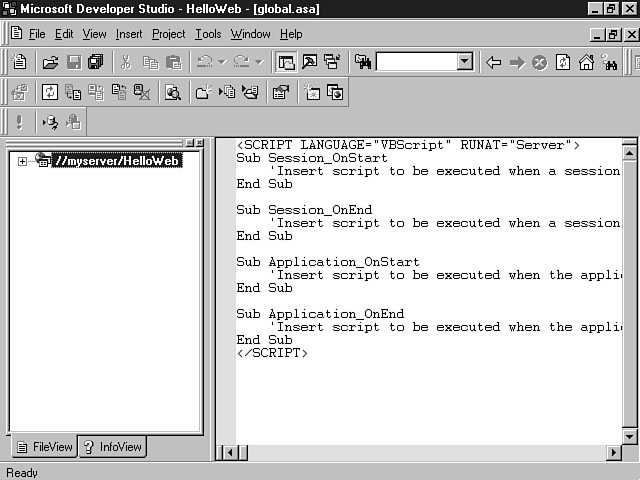Open the Insert menu
The height and width of the screenshot is (480, 640).
click(129, 34)
